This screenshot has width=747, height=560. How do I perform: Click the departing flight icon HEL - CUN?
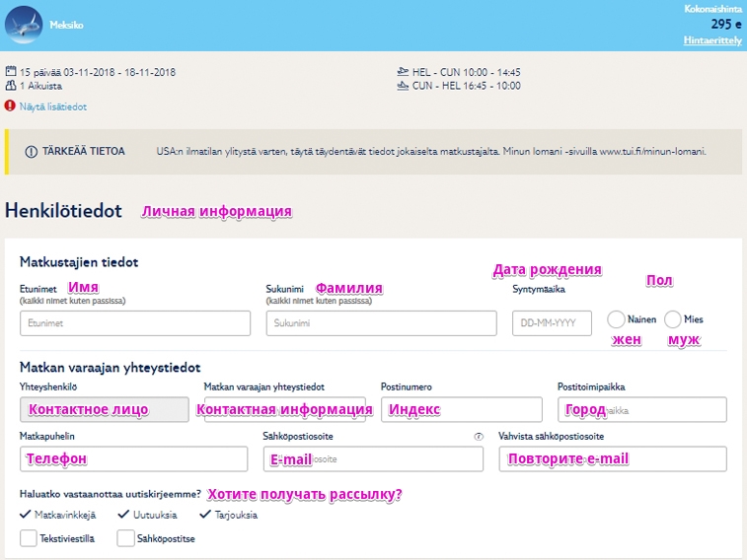(x=403, y=71)
